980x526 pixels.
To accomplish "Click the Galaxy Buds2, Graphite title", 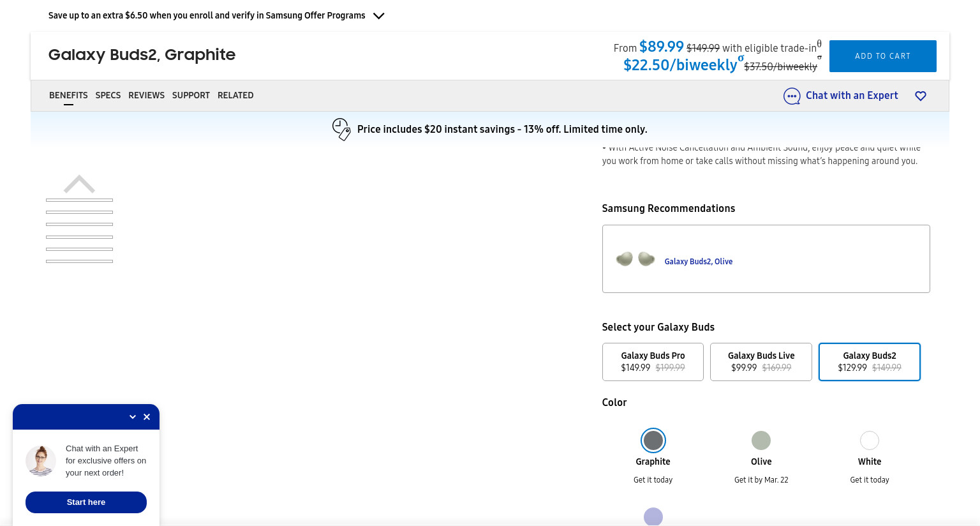I will (x=142, y=55).
